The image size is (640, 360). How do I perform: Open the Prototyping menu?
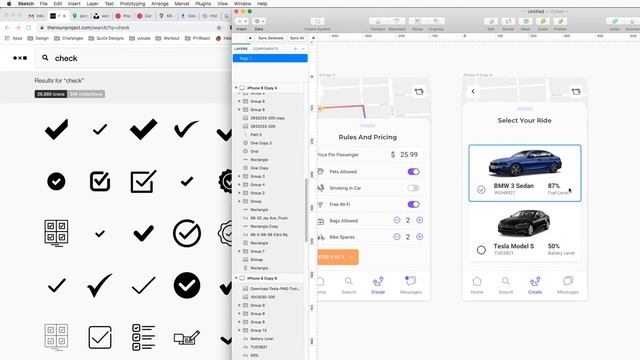[x=132, y=4]
